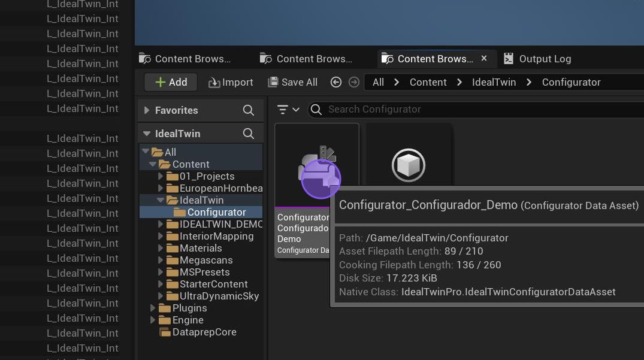This screenshot has height=360, width=644.
Task: Expand the Materials folder
Action: 161,248
